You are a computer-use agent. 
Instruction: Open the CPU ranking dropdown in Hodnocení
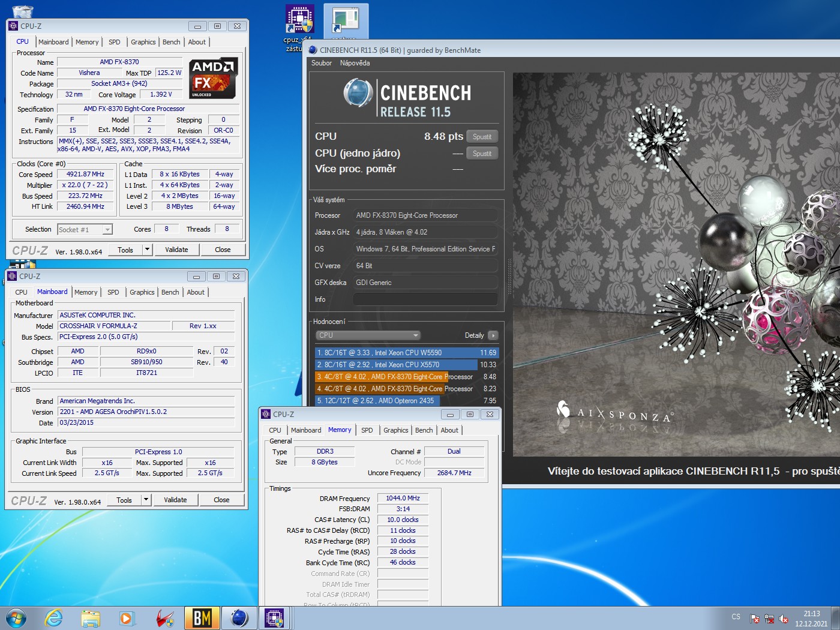pos(368,335)
